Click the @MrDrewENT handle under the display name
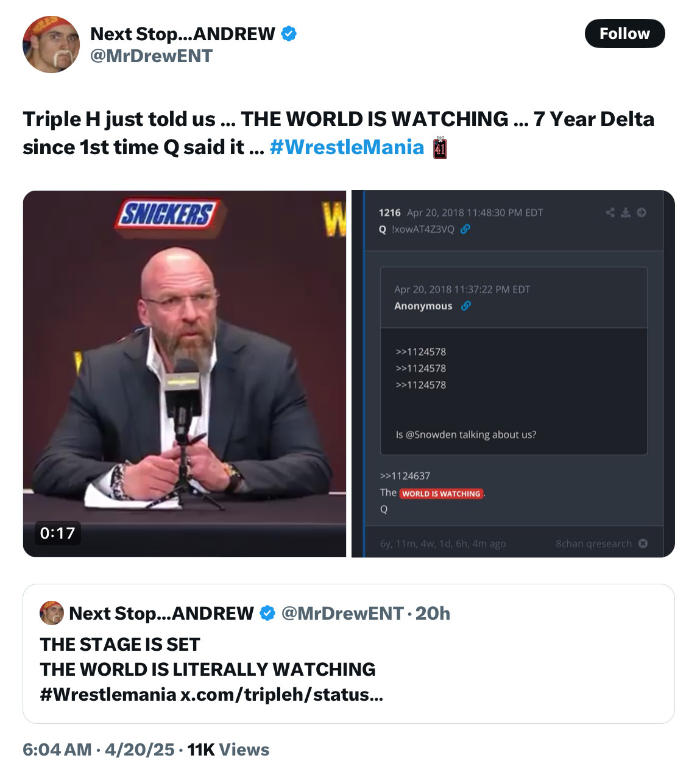 (151, 56)
